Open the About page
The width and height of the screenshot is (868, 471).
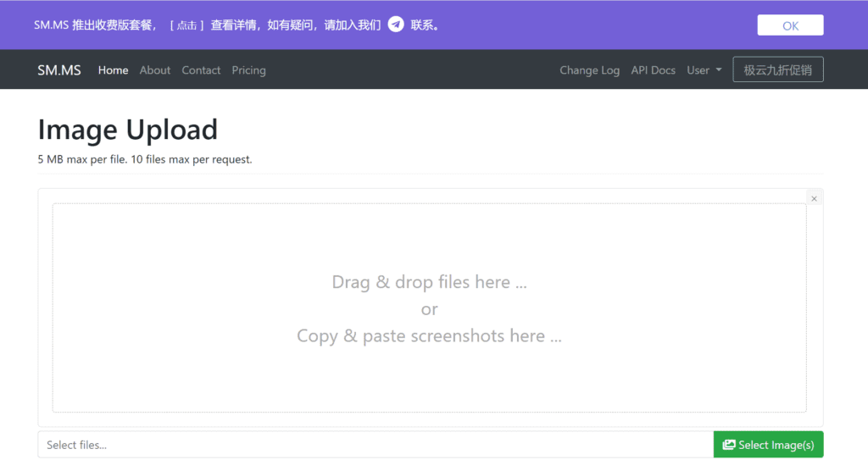coord(155,70)
